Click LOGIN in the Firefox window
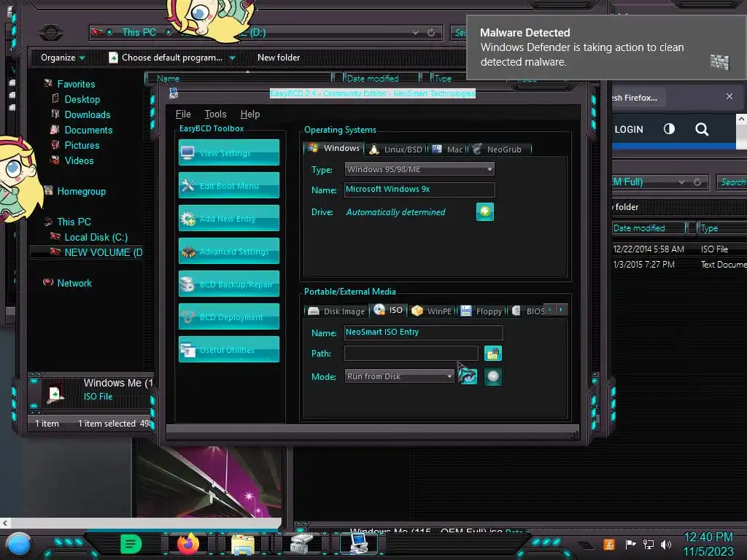 (629, 130)
